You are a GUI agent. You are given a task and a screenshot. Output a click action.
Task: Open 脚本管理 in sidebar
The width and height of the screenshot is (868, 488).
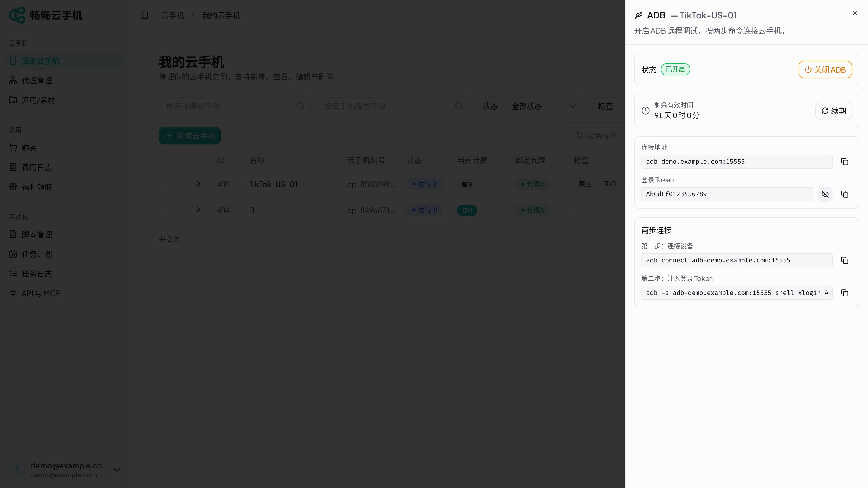tap(65, 235)
